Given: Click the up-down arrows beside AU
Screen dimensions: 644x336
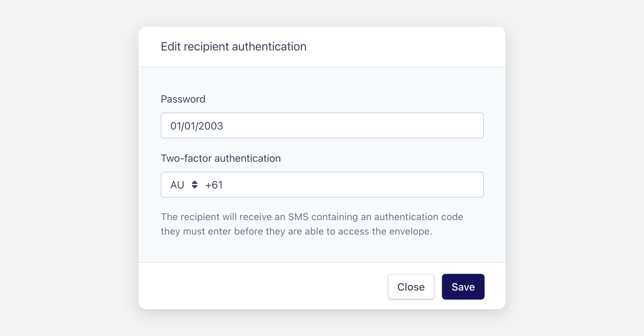Looking at the screenshot, I should pyautogui.click(x=195, y=185).
